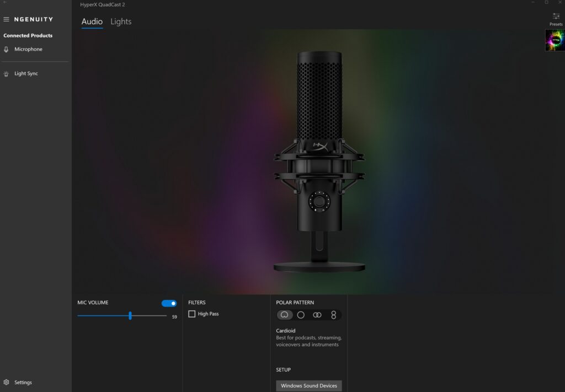The height and width of the screenshot is (392, 565).
Task: Maximize the NGENUITY window
Action: click(x=546, y=3)
